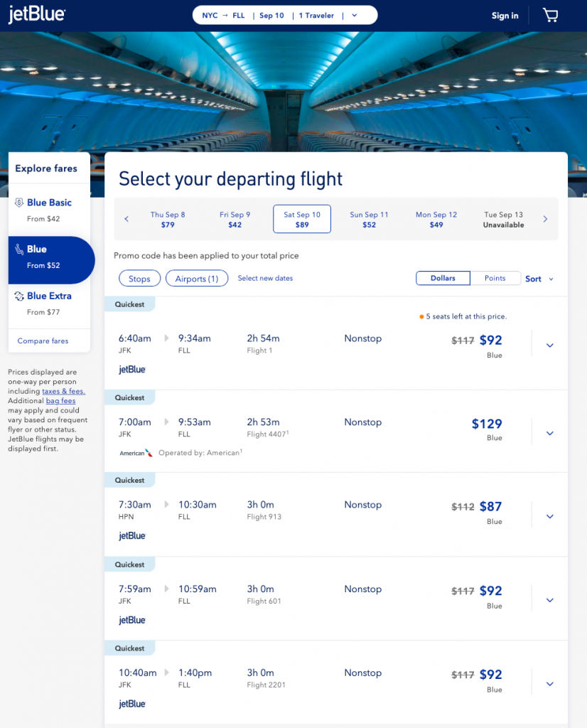Screen dimensions: 587x728
Task: Open the Airports (1) filter
Action: click(197, 279)
